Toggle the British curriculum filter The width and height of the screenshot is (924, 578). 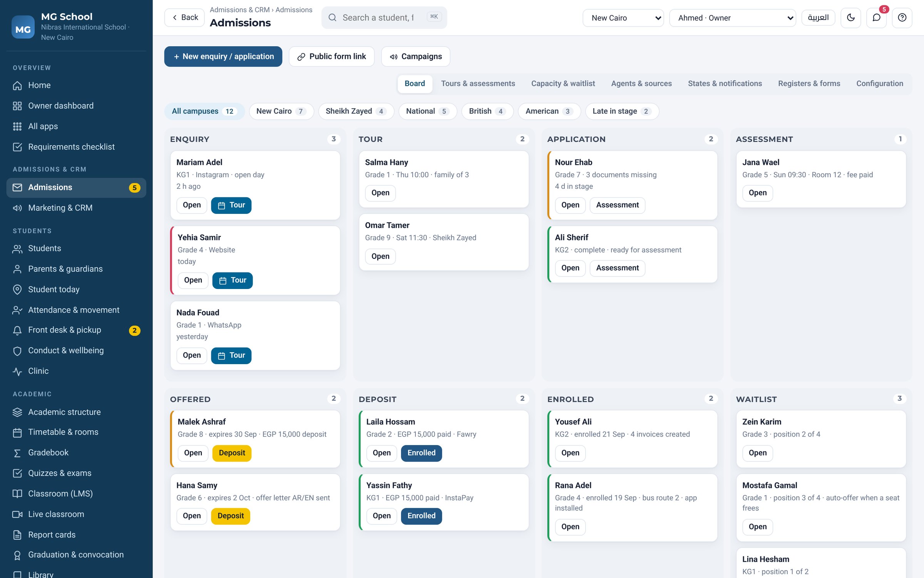click(x=487, y=111)
